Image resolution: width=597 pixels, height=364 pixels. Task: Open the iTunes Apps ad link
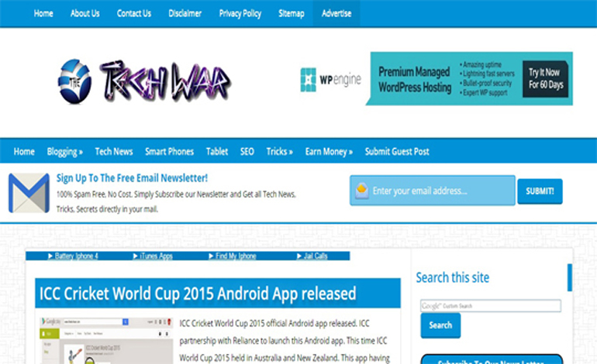156,256
